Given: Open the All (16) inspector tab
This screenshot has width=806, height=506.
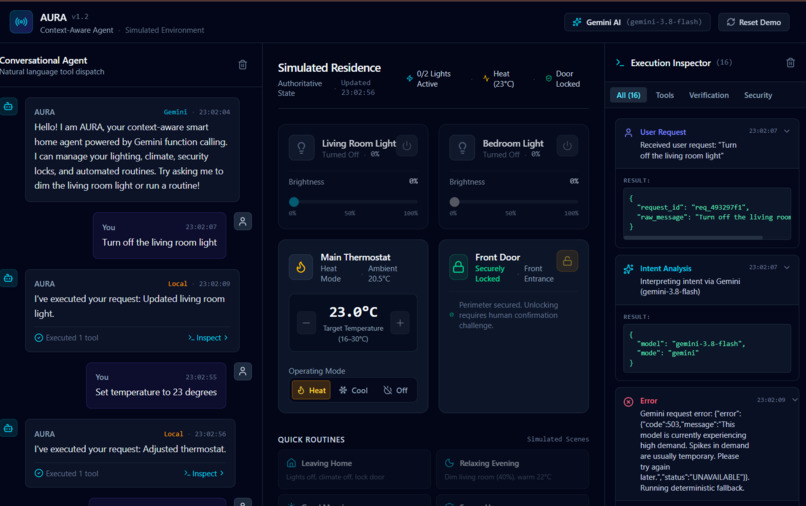Looking at the screenshot, I should point(628,95).
